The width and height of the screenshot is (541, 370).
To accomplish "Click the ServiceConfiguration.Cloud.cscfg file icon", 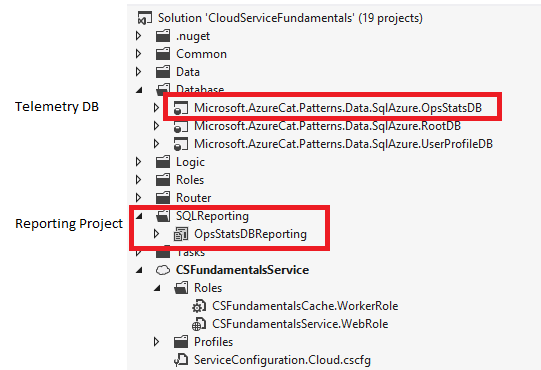I will pyautogui.click(x=180, y=360).
